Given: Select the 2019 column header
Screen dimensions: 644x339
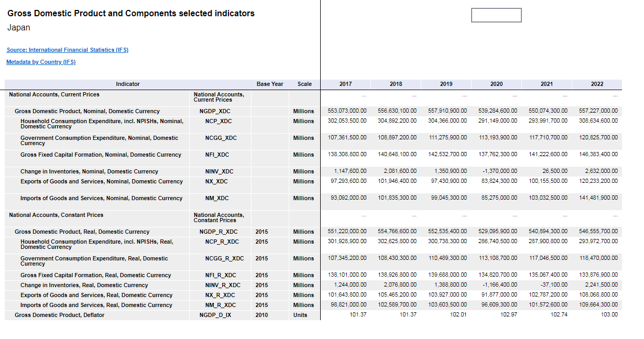Looking at the screenshot, I should coord(446,84).
